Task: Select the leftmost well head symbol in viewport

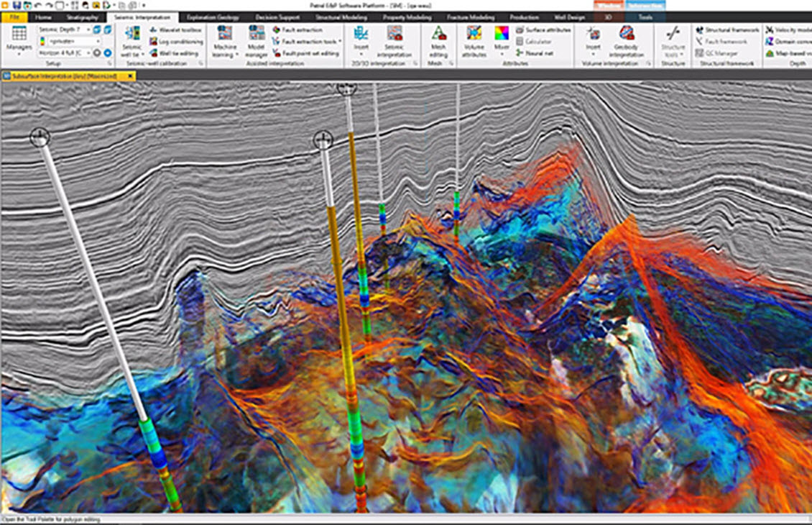Action: tap(40, 137)
